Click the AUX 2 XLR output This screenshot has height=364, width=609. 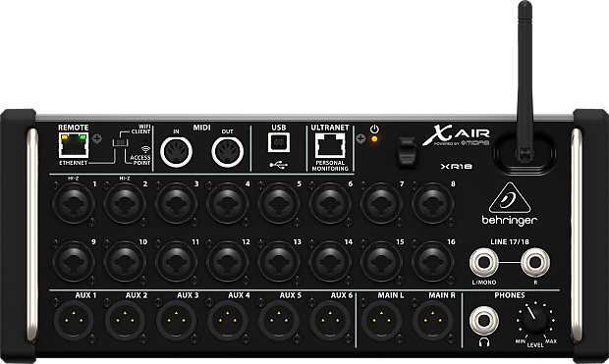click(x=125, y=321)
